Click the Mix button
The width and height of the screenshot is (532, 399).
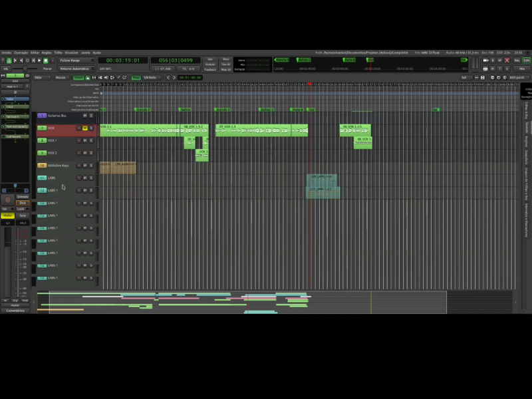pyautogui.click(x=522, y=68)
